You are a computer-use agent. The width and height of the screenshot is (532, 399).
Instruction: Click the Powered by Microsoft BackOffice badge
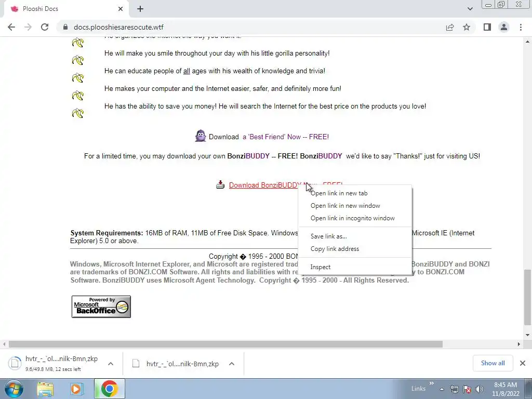tap(101, 307)
